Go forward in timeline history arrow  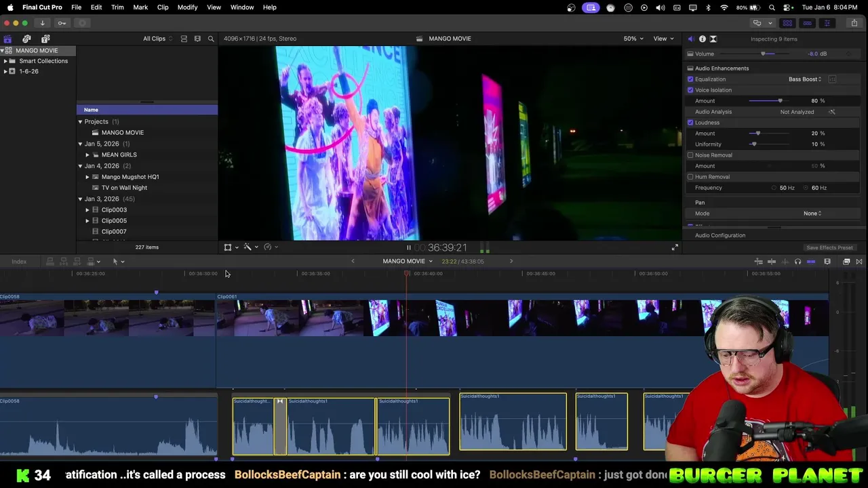[511, 262]
